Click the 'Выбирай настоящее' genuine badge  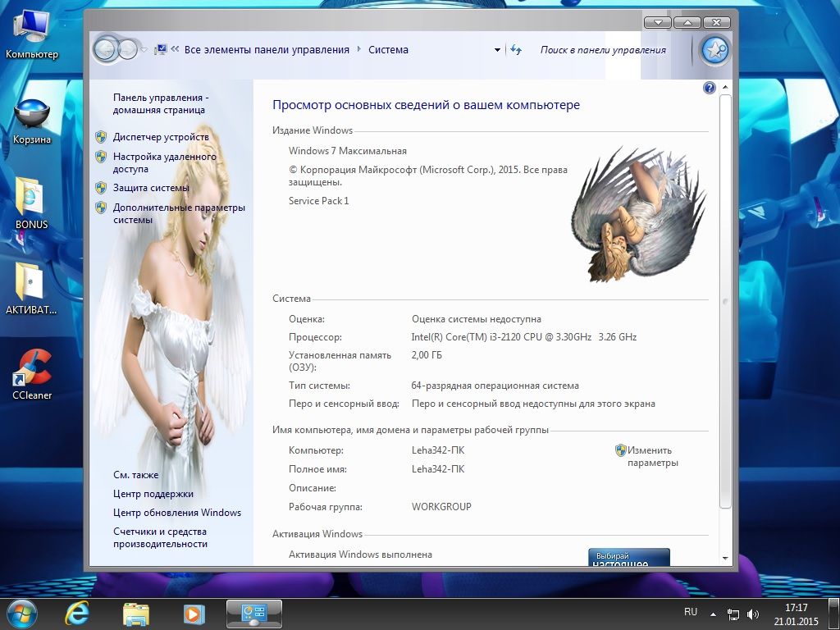click(x=629, y=557)
